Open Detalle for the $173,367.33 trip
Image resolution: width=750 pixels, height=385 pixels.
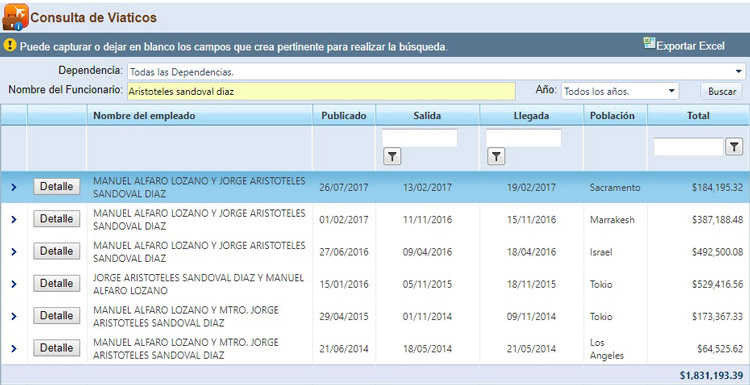click(x=56, y=315)
